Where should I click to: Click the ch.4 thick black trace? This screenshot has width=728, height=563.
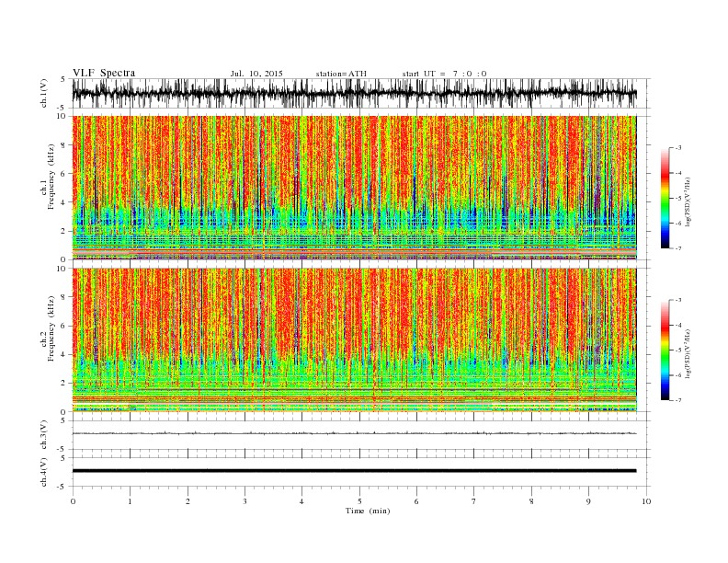pyautogui.click(x=354, y=471)
